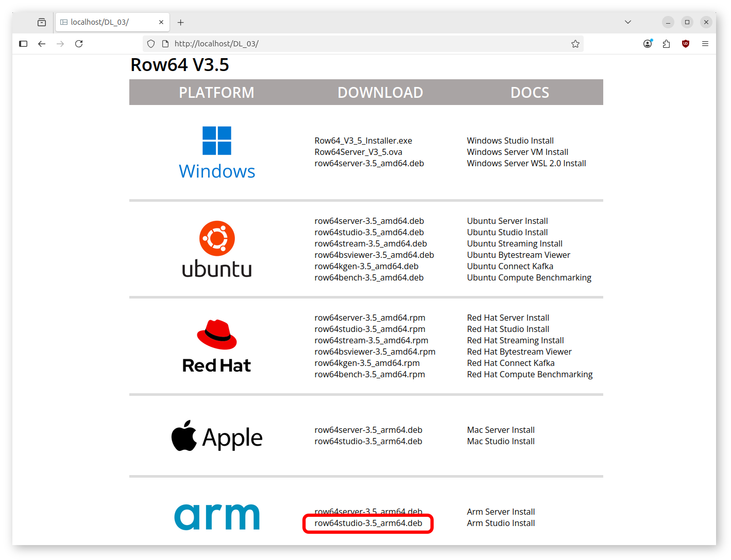Bookmark this page with the star icon
731x560 pixels.
[x=575, y=44]
